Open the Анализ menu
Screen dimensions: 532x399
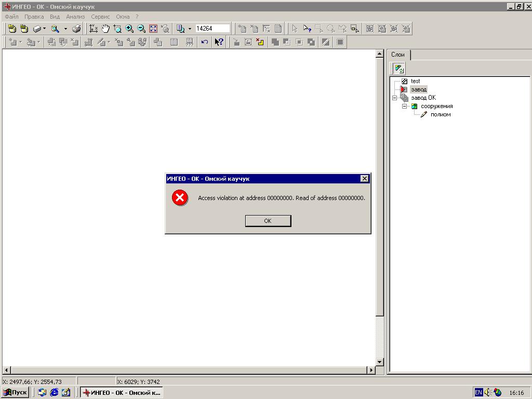pyautogui.click(x=75, y=17)
